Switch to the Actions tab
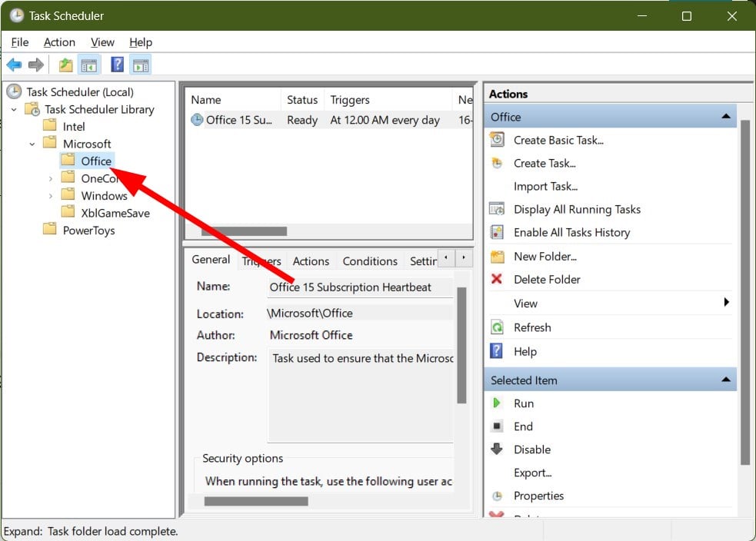 click(x=311, y=261)
